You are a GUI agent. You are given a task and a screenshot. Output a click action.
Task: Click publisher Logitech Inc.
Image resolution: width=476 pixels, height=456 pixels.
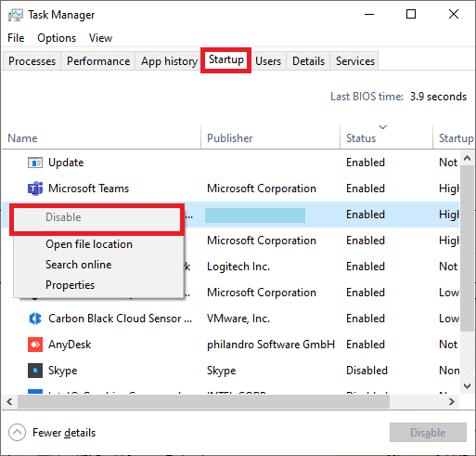click(238, 267)
